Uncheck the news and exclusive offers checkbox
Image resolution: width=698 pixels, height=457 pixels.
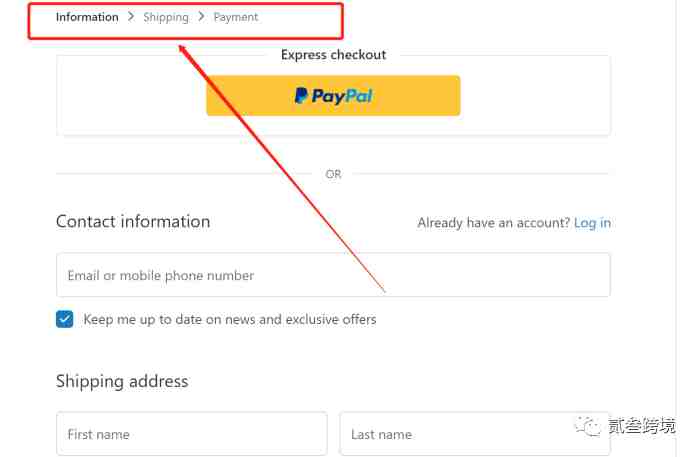65,319
